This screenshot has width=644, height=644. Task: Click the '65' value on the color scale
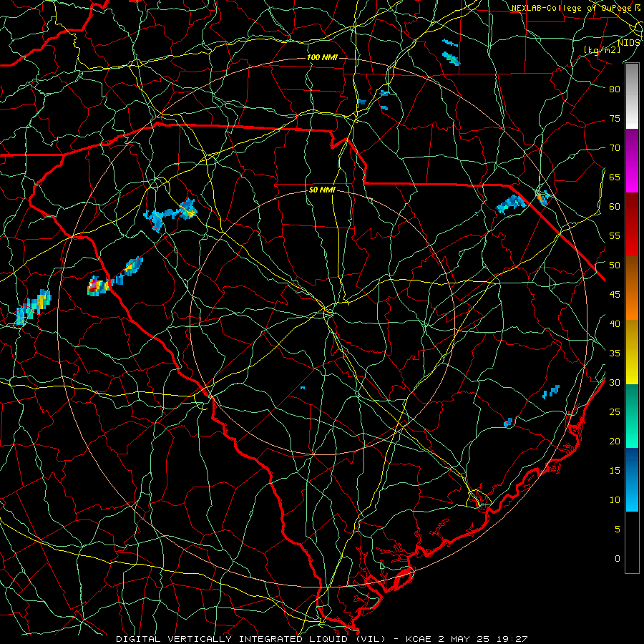pos(615,177)
